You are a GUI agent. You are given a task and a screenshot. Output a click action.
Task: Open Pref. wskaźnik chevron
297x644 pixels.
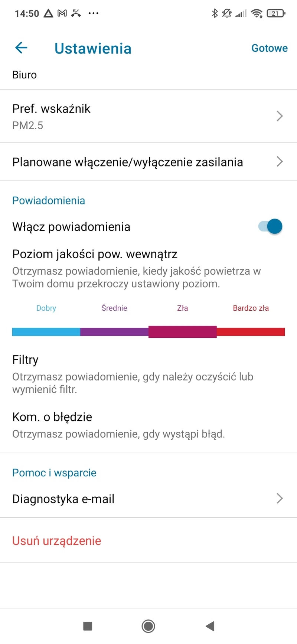tap(280, 116)
